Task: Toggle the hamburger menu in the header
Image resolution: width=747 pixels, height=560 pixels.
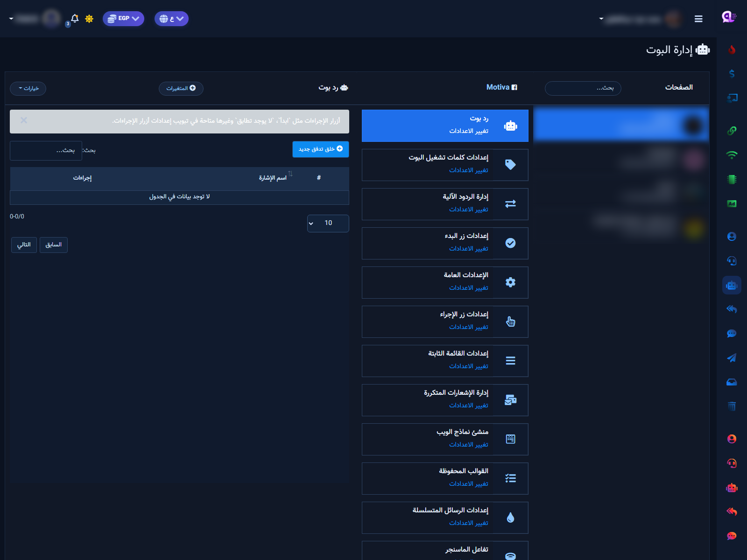Action: (x=698, y=19)
